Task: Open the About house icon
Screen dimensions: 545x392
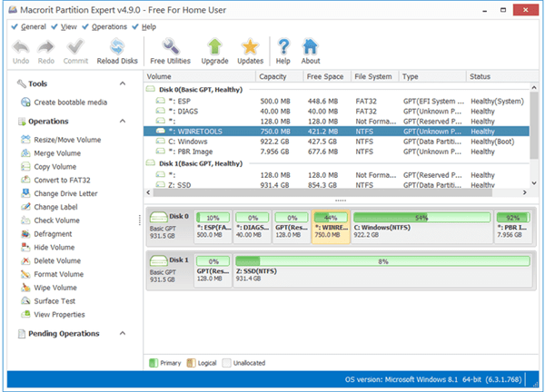Action: click(310, 47)
